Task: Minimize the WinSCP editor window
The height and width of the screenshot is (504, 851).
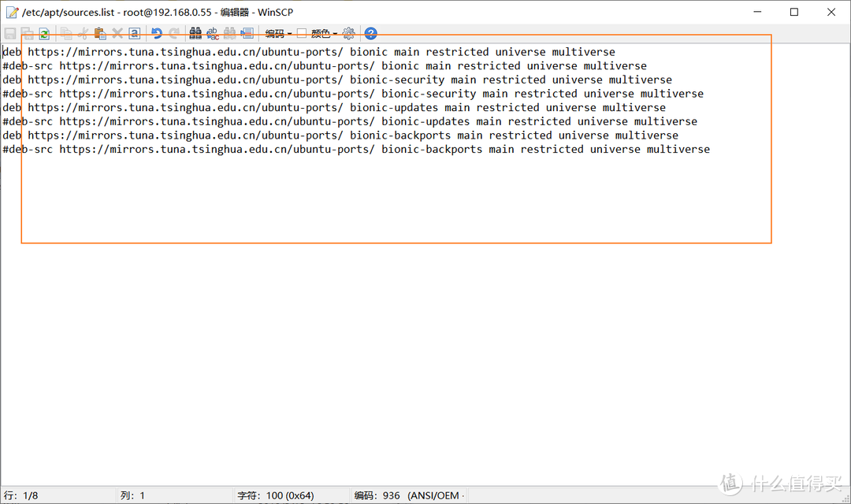Action: (x=758, y=12)
